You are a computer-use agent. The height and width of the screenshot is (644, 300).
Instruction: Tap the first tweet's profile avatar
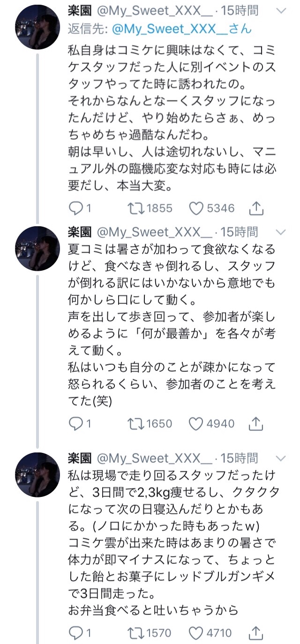37,28
